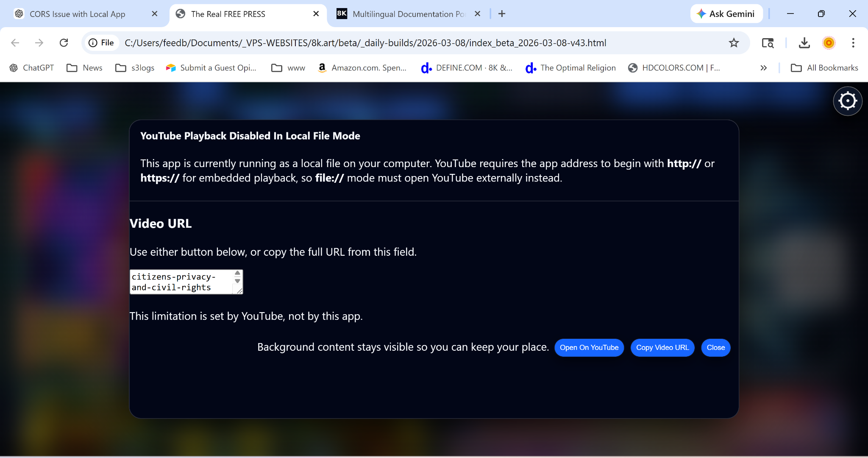Close The Real FREE PRESS tab
The width and height of the screenshot is (868, 458).
(316, 14)
